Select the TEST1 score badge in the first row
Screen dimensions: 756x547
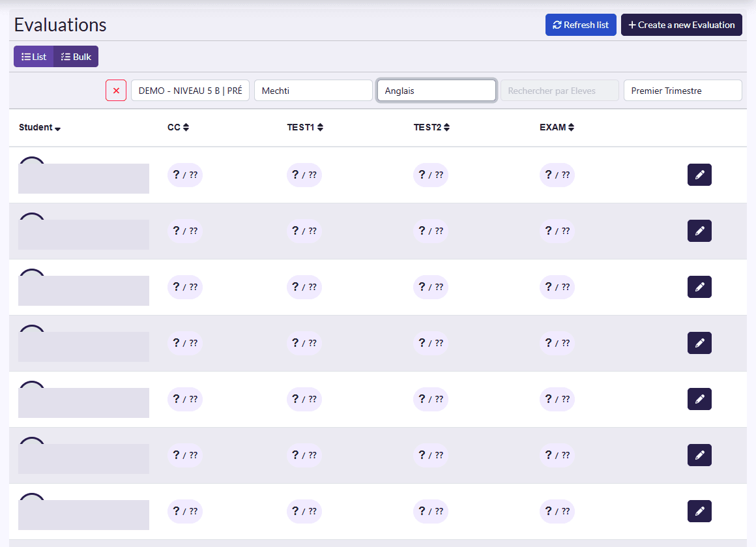click(304, 175)
